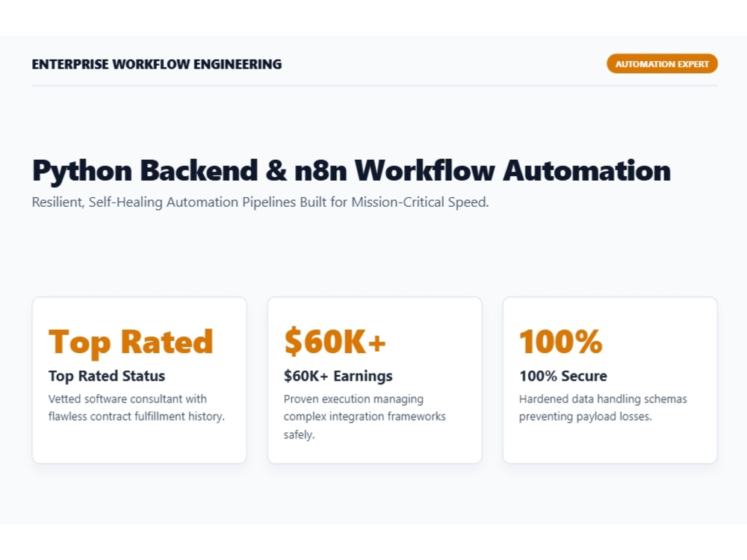Select the Enterprise Workflow Engineering header text
This screenshot has width=747, height=560.
tap(157, 64)
